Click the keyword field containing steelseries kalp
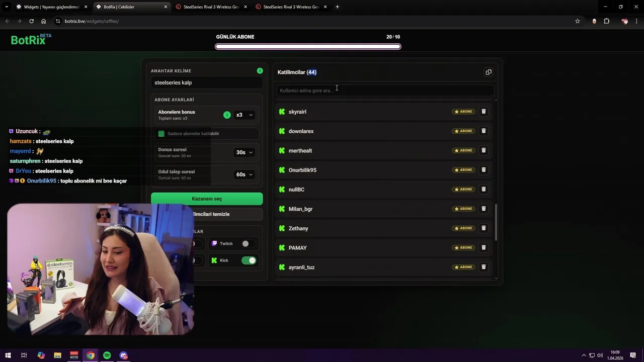Image resolution: width=644 pixels, height=362 pixels. 207,82
